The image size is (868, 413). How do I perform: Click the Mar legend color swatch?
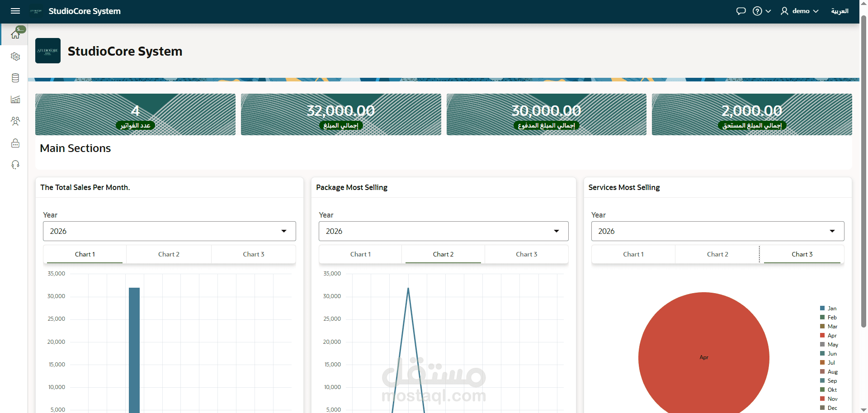point(822,327)
